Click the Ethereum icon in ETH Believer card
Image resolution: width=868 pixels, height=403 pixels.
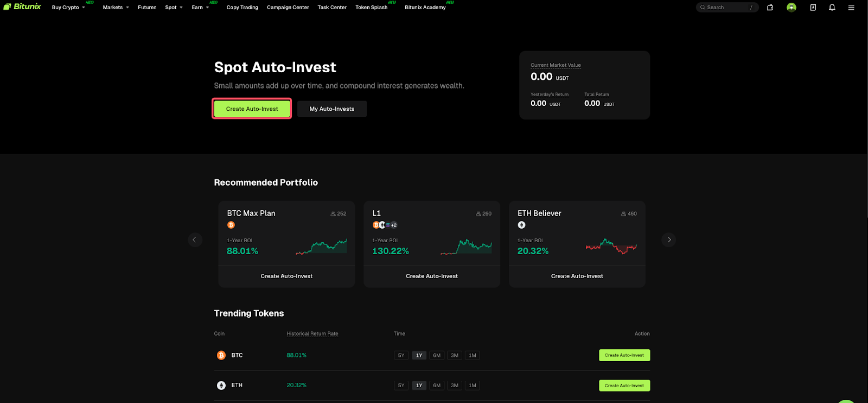pos(521,225)
